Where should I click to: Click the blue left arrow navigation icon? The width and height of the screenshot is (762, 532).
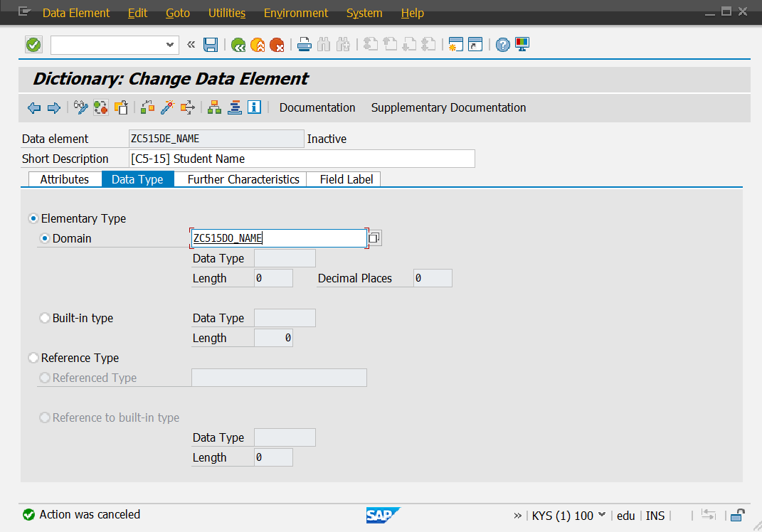pos(34,108)
